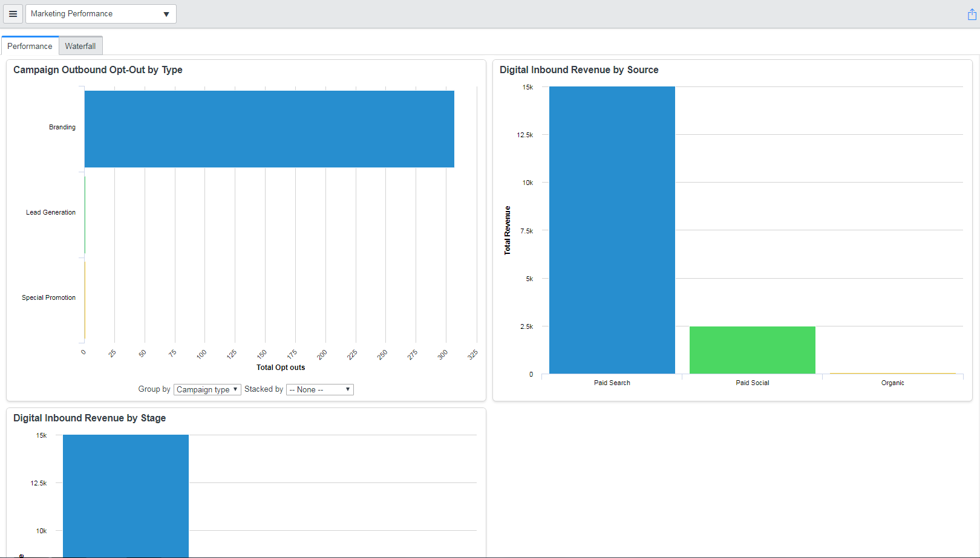Click the Total Revenue axis title

(508, 230)
